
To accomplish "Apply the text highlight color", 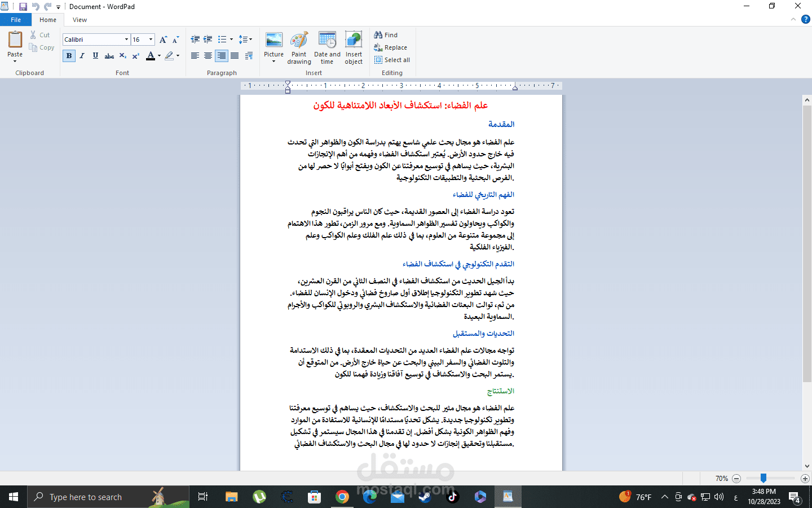I will pyautogui.click(x=169, y=56).
